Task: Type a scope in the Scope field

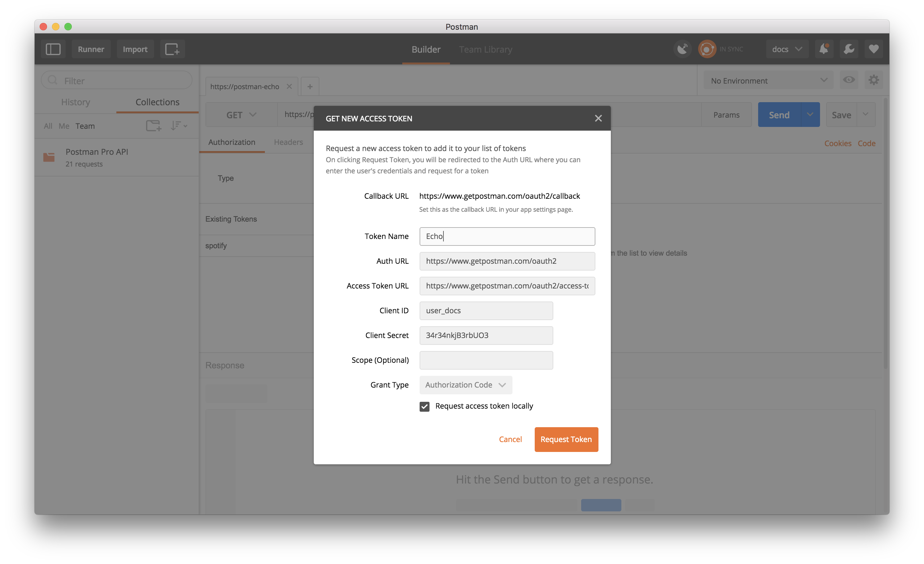Action: [486, 360]
